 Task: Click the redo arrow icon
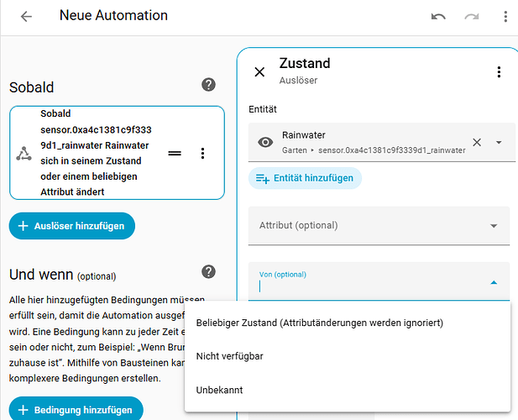point(471,17)
